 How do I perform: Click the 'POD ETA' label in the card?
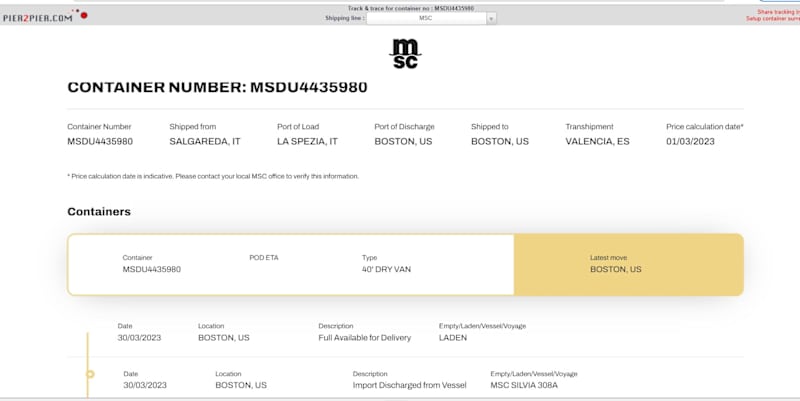pyautogui.click(x=264, y=258)
